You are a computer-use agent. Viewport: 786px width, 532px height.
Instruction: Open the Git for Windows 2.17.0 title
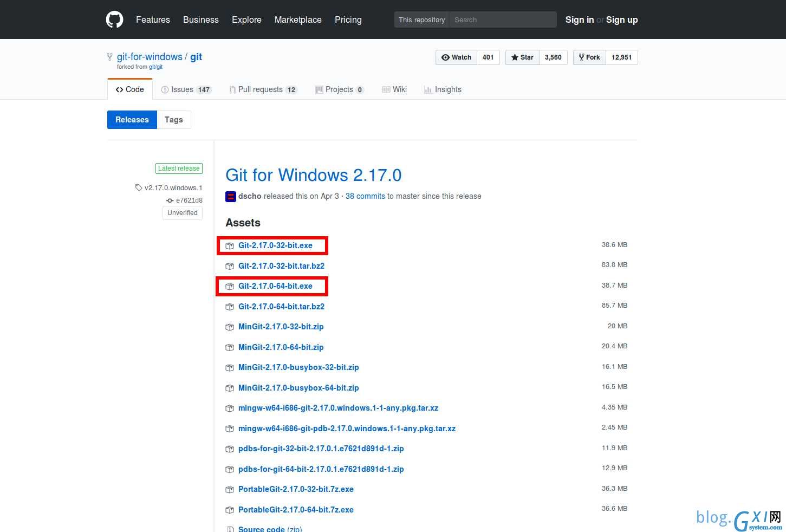point(314,175)
